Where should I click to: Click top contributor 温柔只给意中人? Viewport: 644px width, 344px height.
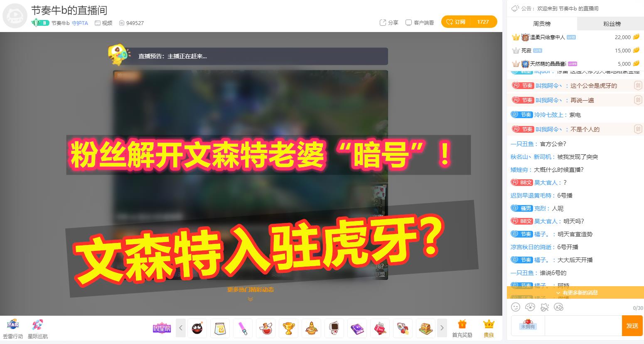point(547,37)
